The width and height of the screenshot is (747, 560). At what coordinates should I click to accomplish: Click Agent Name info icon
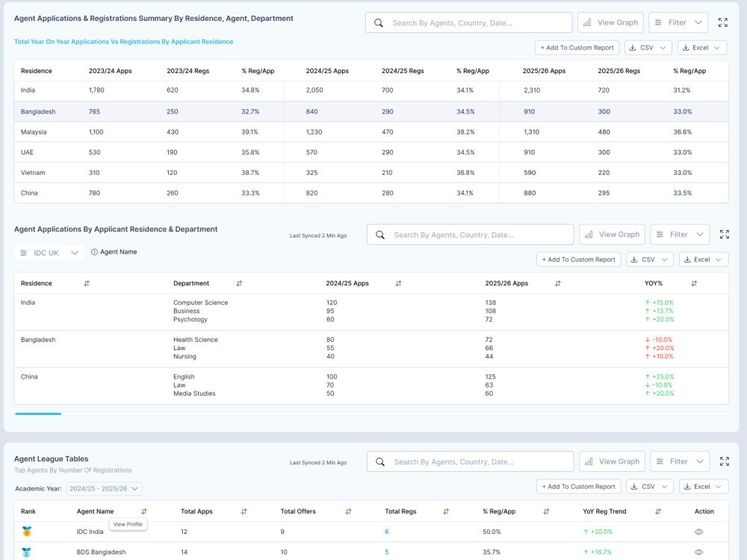coord(94,252)
